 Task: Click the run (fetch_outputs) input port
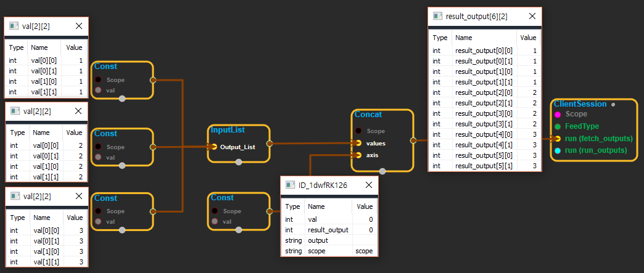pyautogui.click(x=557, y=139)
